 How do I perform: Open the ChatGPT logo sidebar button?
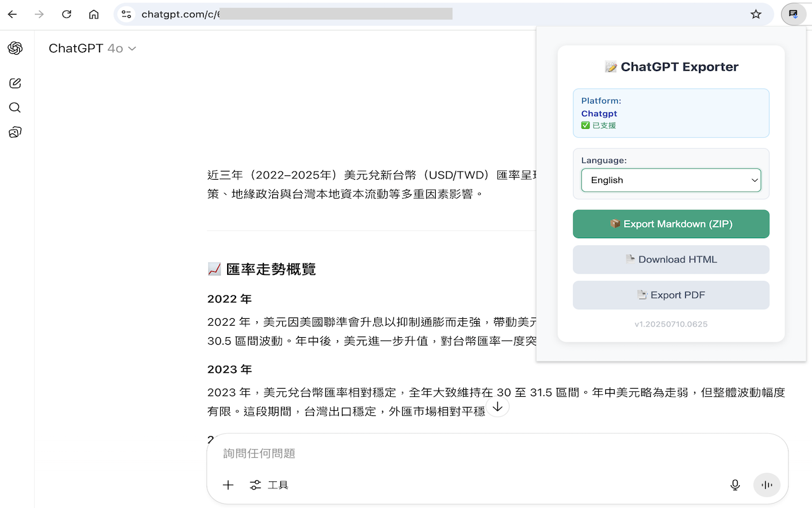15,48
